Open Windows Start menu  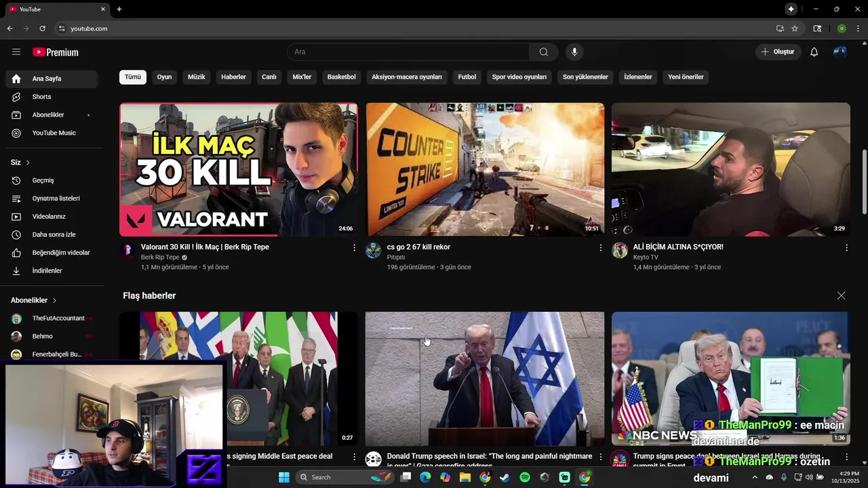284,477
